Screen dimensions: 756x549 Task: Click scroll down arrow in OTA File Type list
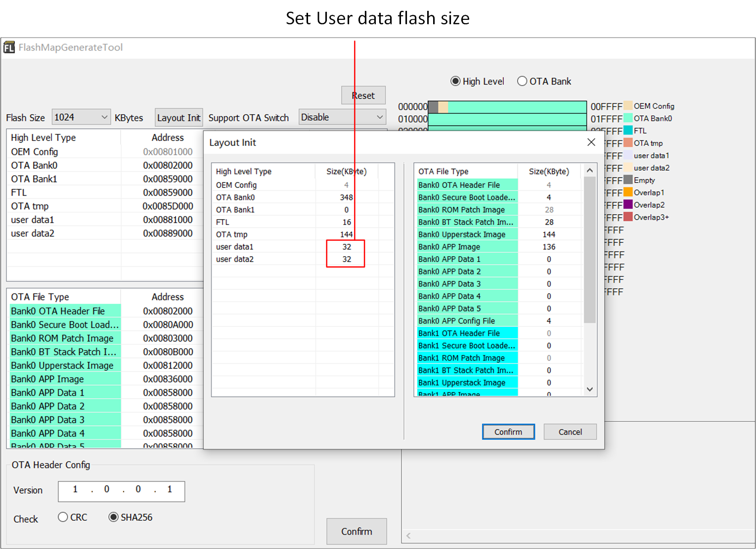(x=589, y=389)
